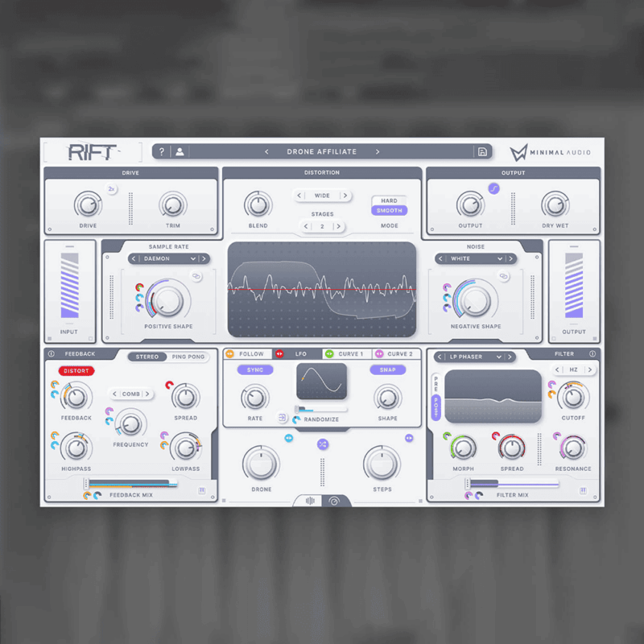Open the Curve 2 modulation tab
644x644 pixels.
click(396, 353)
